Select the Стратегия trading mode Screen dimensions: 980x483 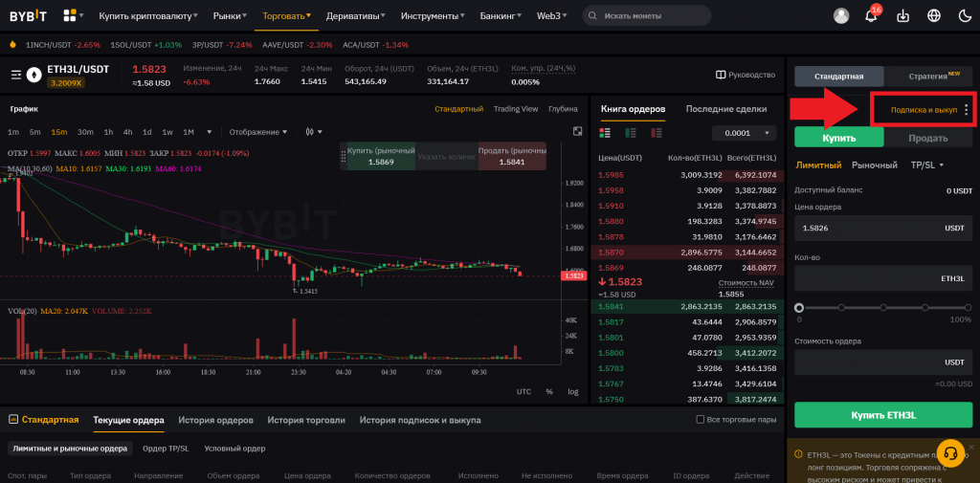pos(927,76)
